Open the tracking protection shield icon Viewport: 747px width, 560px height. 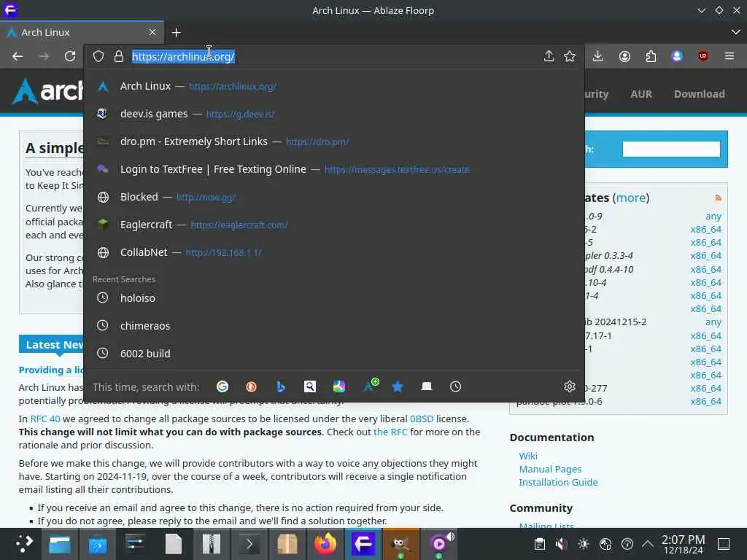(x=98, y=56)
